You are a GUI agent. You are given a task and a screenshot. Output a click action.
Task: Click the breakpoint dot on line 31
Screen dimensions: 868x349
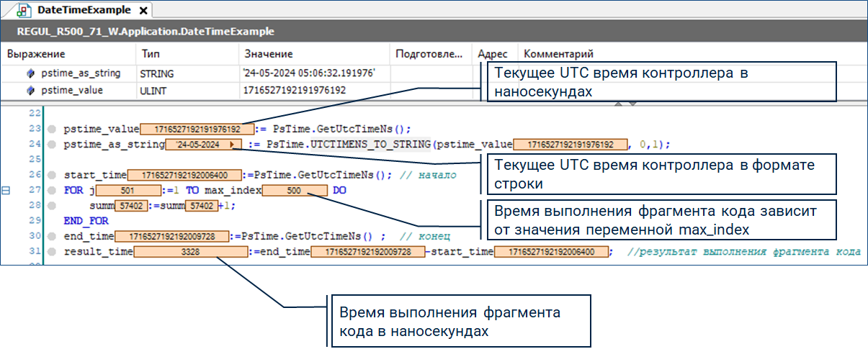click(53, 251)
